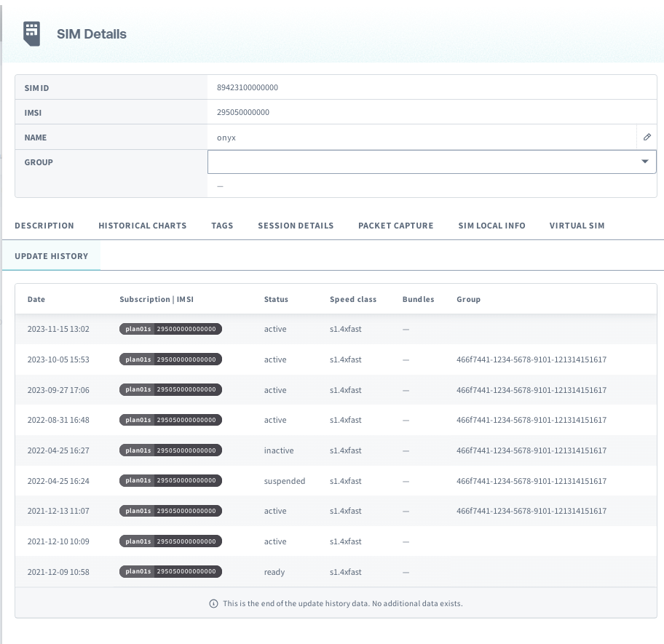Click the SIM card icon in header

31,33
